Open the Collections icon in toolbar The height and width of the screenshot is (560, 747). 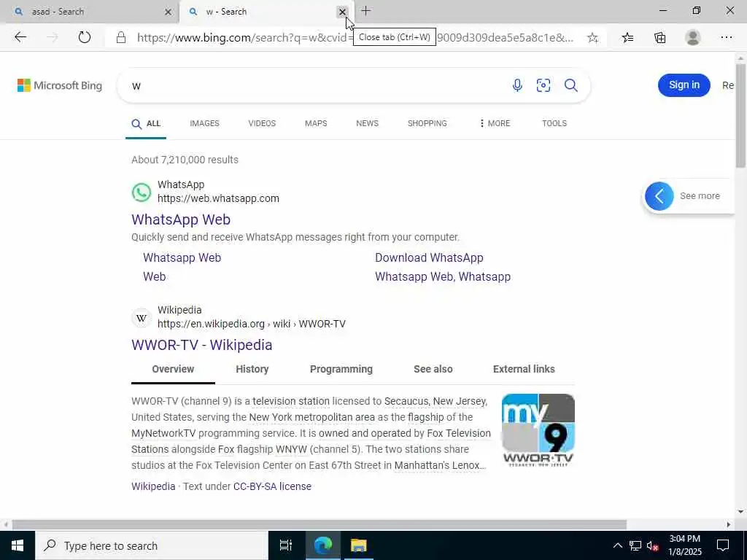point(659,38)
